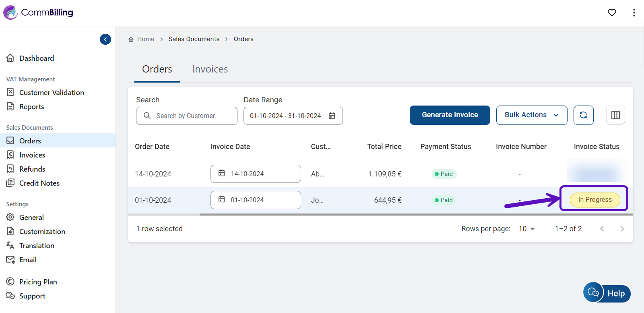The height and width of the screenshot is (313, 644).
Task: Open the Help chat widget
Action: point(607,293)
